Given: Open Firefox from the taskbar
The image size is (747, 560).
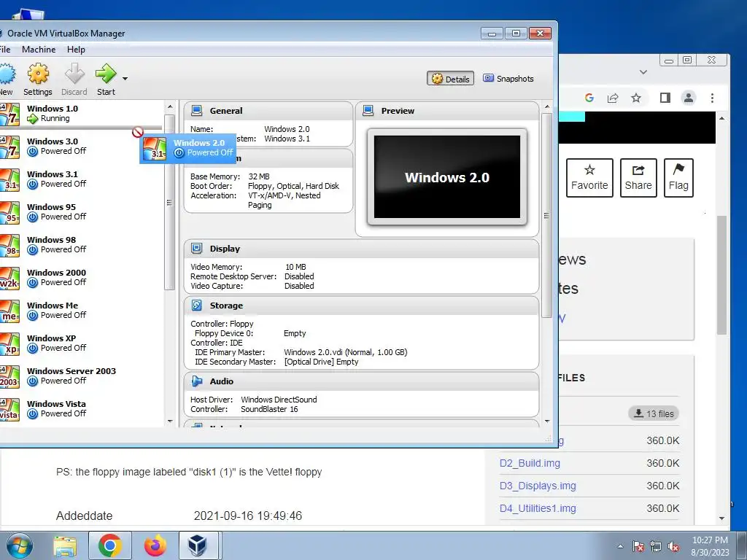Looking at the screenshot, I should pyautogui.click(x=155, y=545).
